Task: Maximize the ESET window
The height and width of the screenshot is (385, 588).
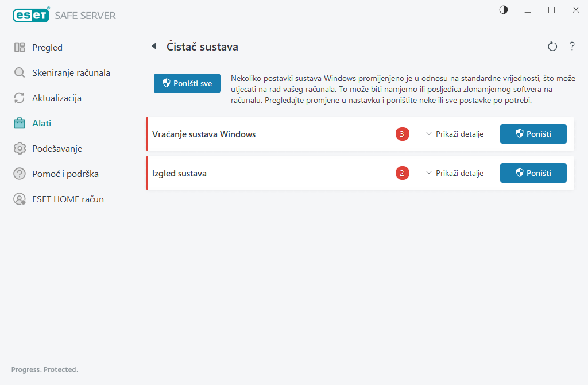Action: coord(551,10)
